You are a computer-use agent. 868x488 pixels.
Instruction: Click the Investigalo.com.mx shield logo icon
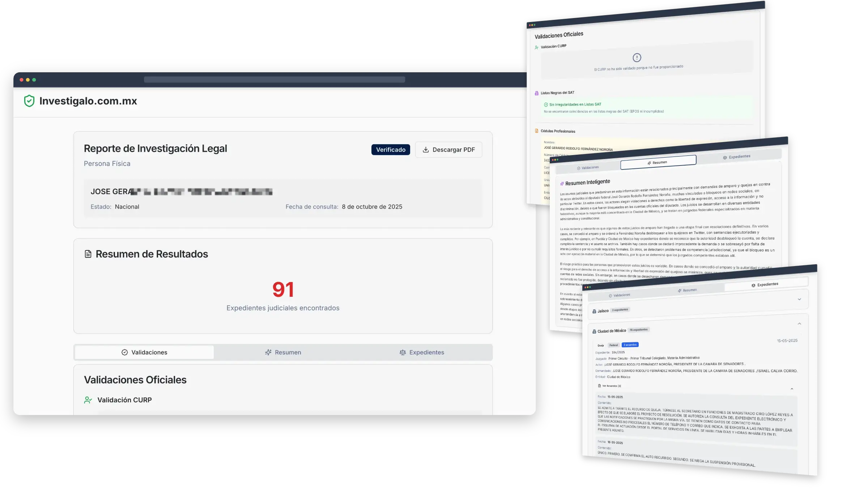tap(30, 101)
